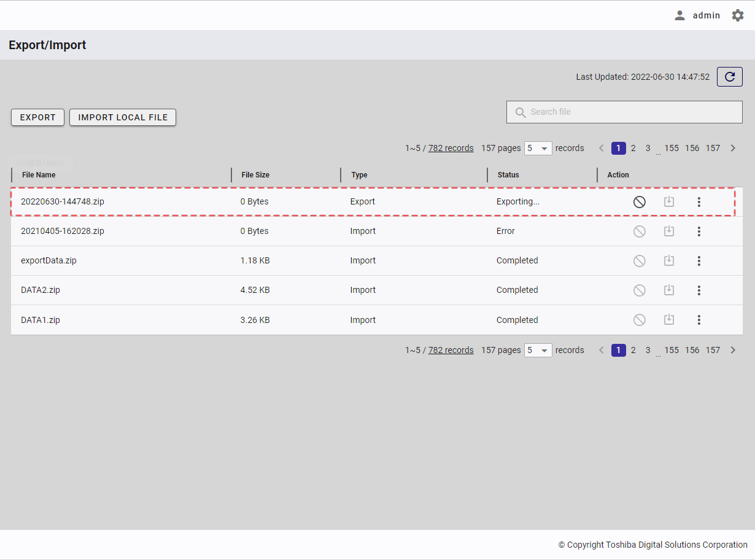Click the cancel icon in the DATA1.zip row
The height and width of the screenshot is (560, 755).
click(639, 320)
